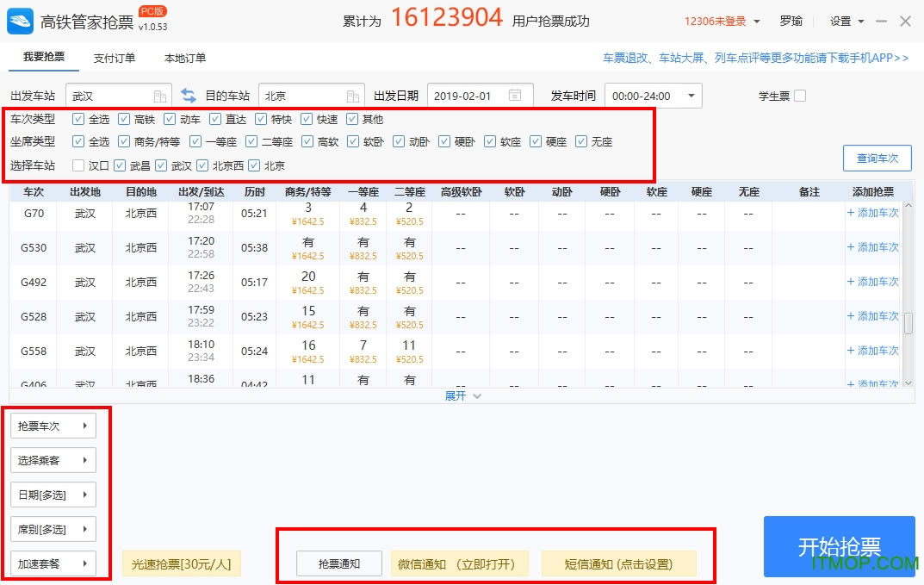The height and width of the screenshot is (585, 924).
Task: Expand 加速套餐 panel
Action: (x=53, y=563)
